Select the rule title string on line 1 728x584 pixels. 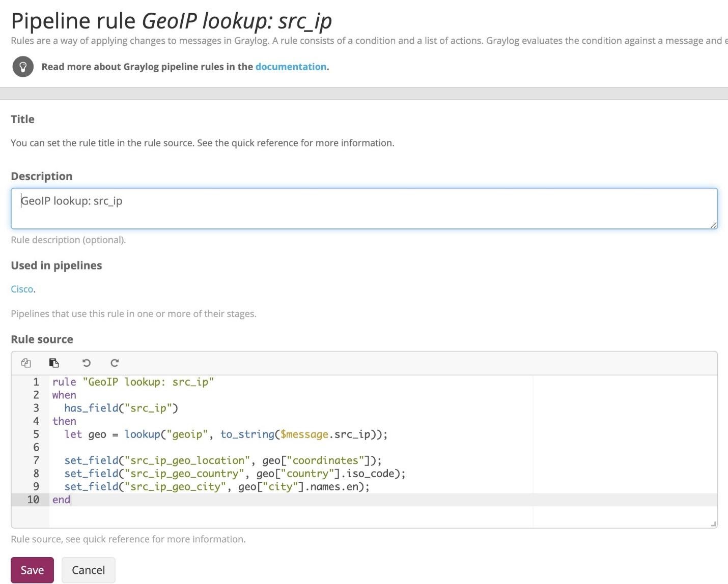148,382
